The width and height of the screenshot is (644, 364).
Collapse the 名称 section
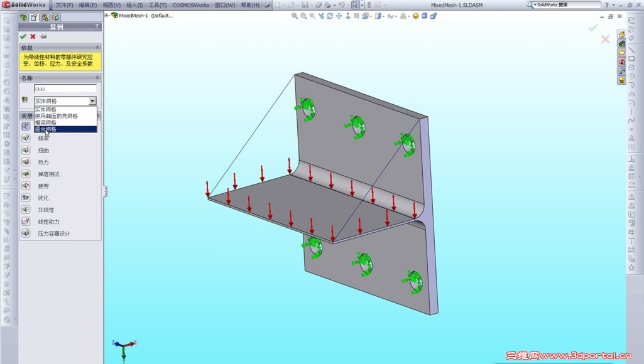97,78
